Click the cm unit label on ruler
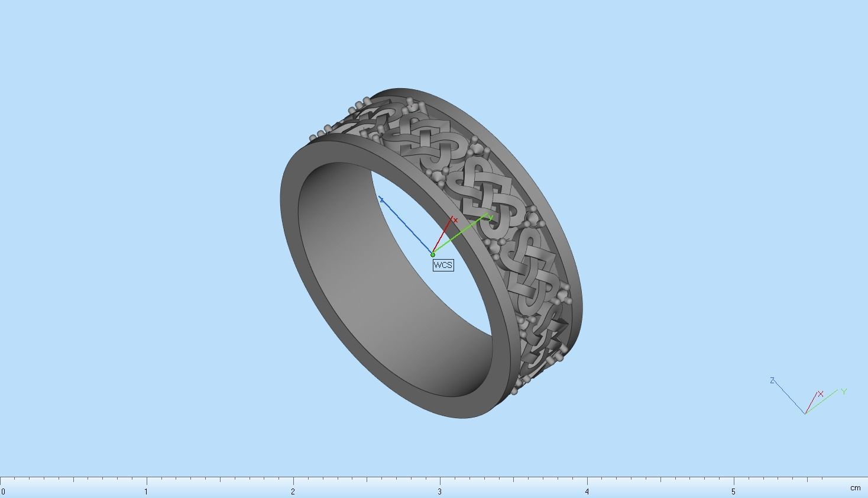 (855, 488)
